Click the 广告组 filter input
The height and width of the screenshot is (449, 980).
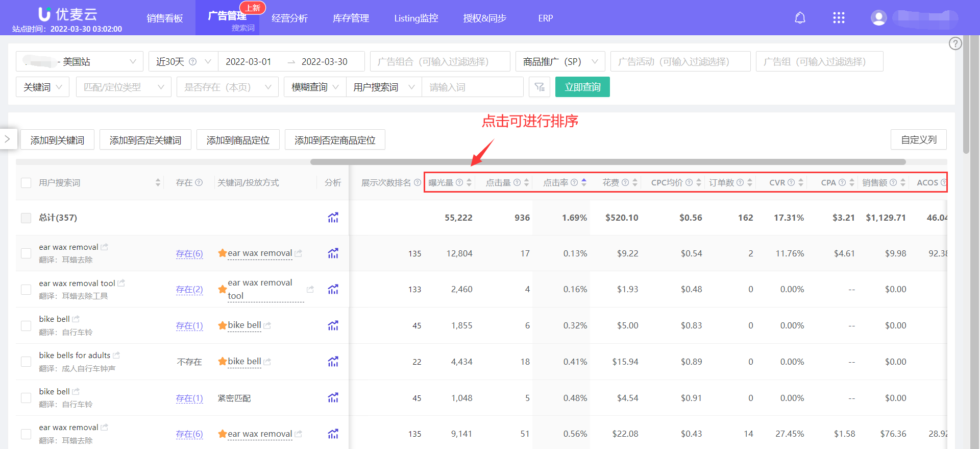(820, 61)
